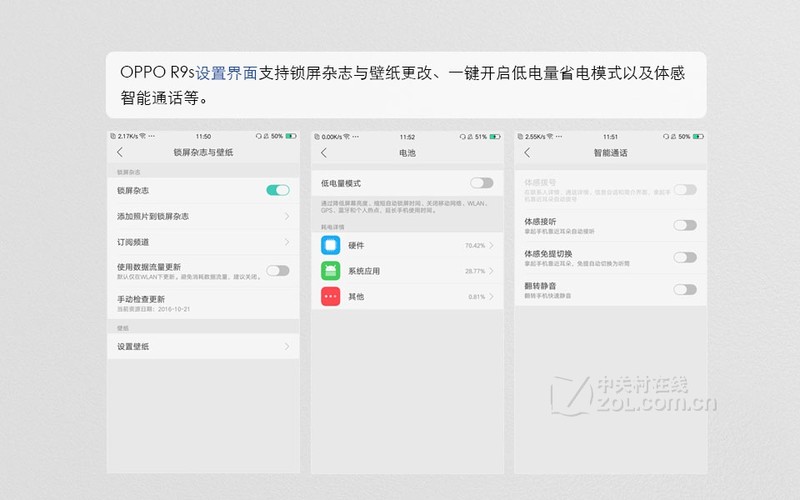This screenshot has width=800, height=500.
Task: Click the 28.77% value
Action: coord(475,271)
